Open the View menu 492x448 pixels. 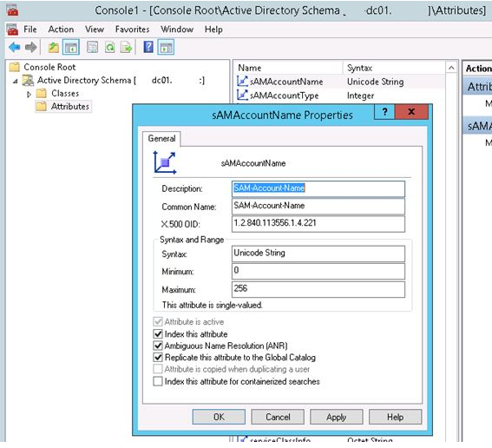(x=95, y=30)
